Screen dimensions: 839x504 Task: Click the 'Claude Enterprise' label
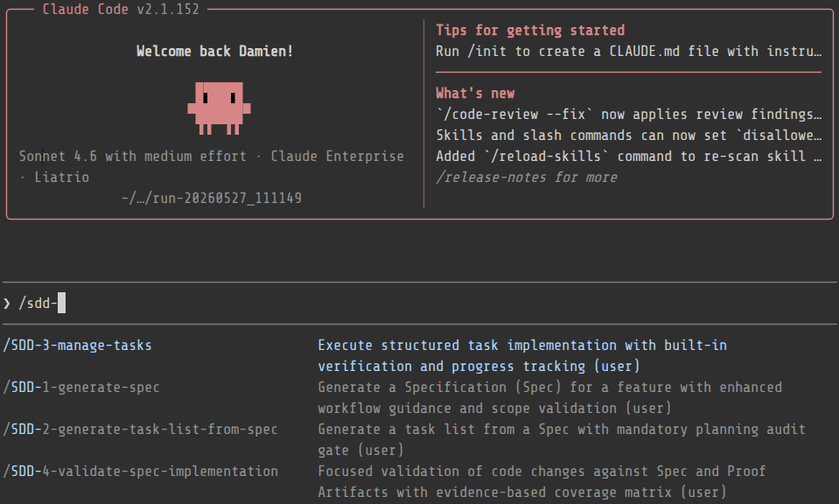pos(337,157)
